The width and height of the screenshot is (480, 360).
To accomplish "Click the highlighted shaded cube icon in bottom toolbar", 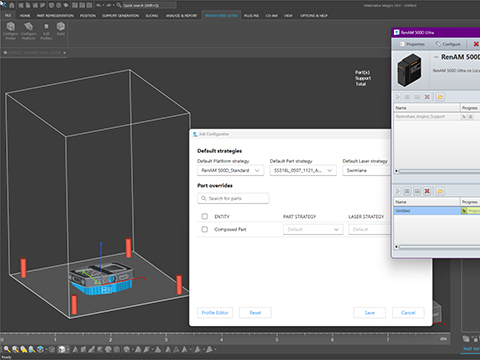I will pos(62,349).
